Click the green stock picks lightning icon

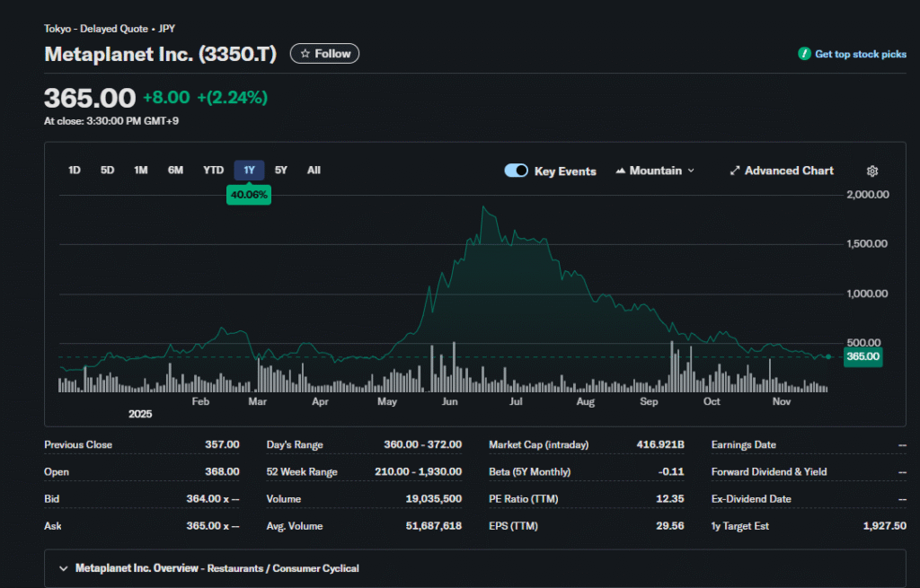pyautogui.click(x=805, y=54)
